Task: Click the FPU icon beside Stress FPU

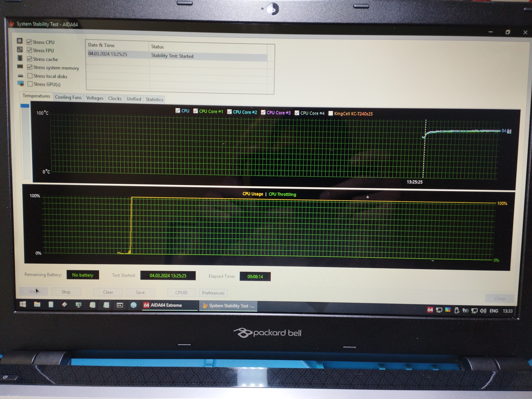Action: 20,50
